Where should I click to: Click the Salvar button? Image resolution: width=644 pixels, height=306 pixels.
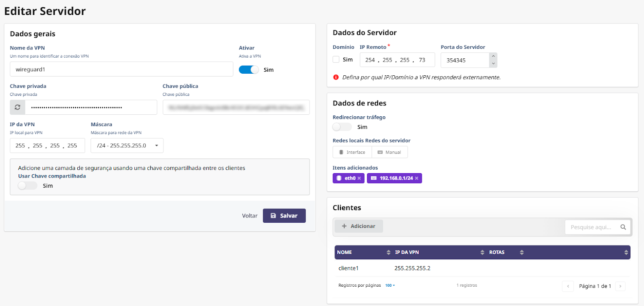[x=284, y=216]
